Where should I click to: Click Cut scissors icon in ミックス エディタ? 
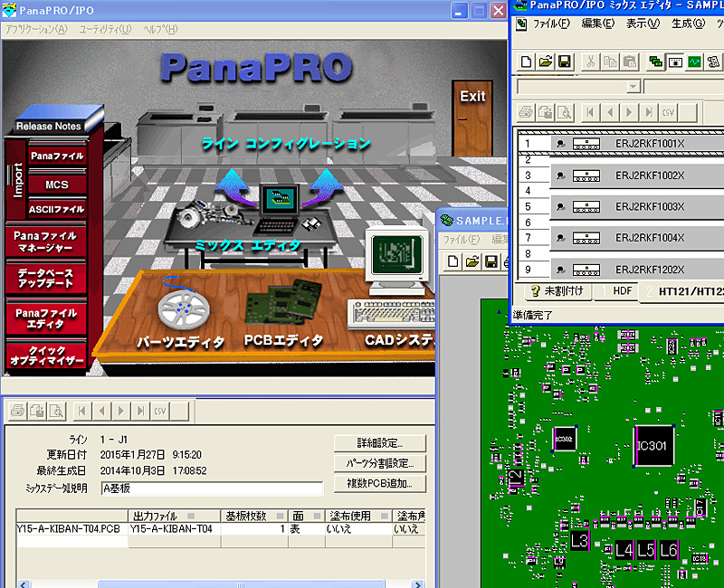591,62
